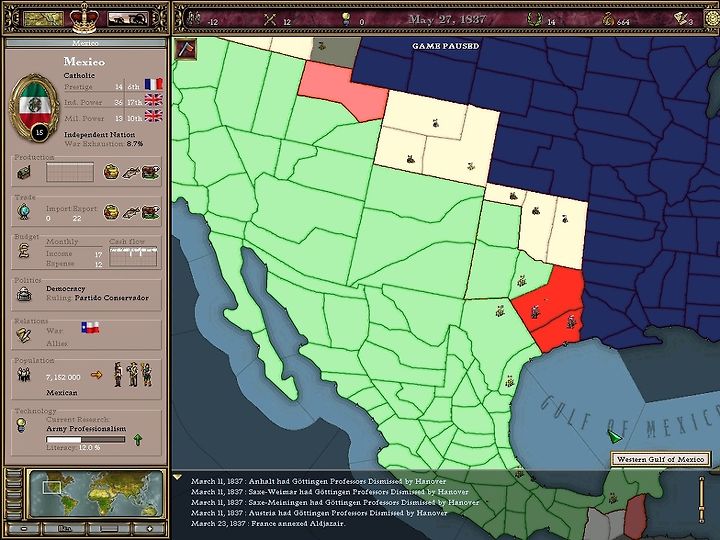
Task: Click the money bag treasury icon
Action: [608, 19]
